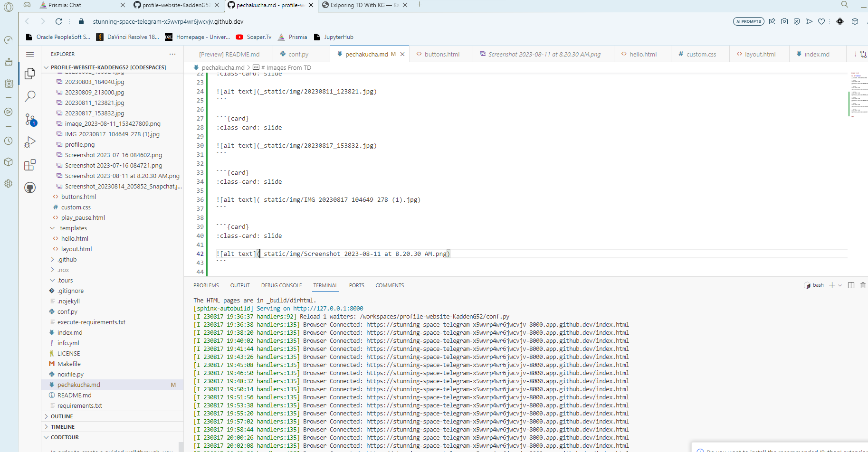This screenshot has height=452, width=868.
Task: Split the terminal panel
Action: click(851, 285)
